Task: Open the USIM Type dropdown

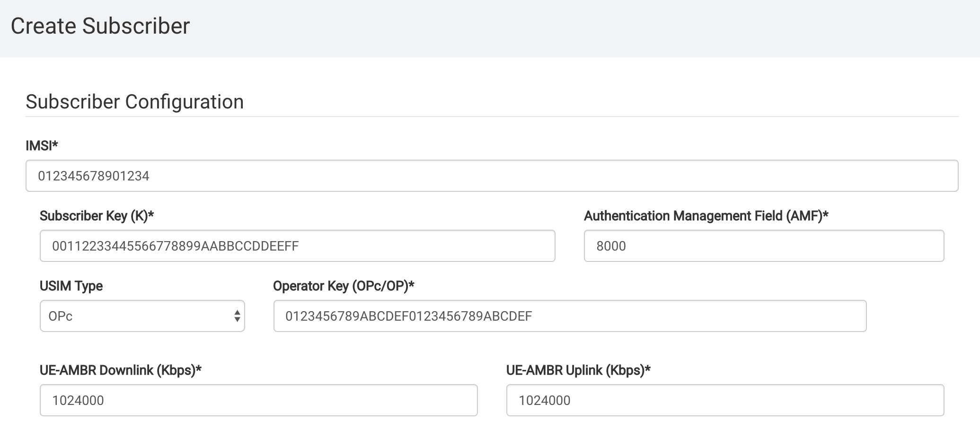Action: click(x=142, y=316)
